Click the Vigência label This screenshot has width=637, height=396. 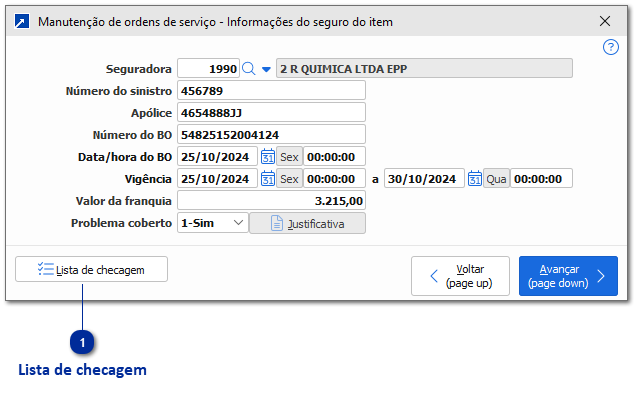pyautogui.click(x=148, y=179)
